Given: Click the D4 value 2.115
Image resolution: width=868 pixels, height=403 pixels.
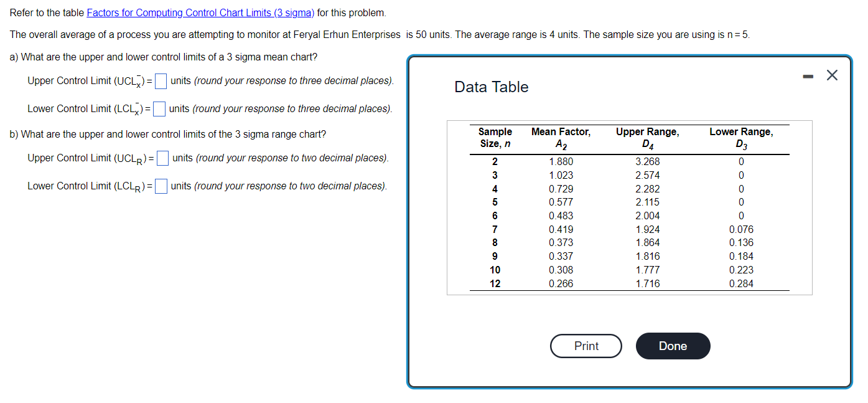Looking at the screenshot, I should pyautogui.click(x=646, y=201).
